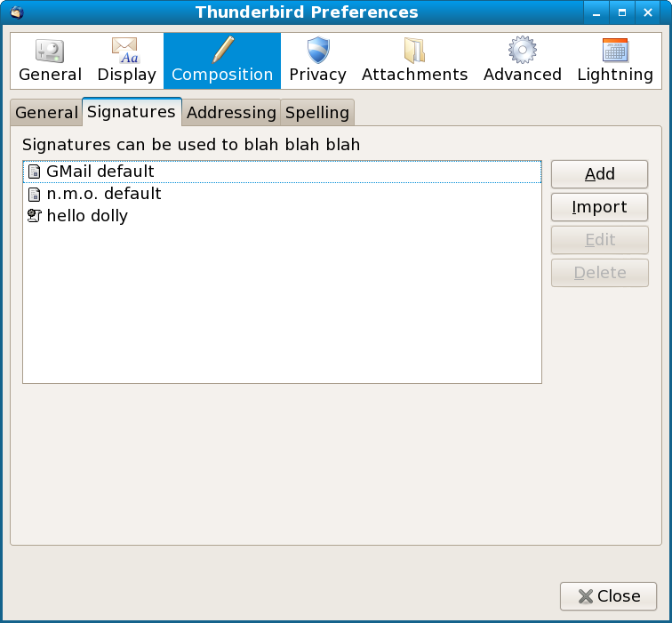Switch to the Signatures tab
This screenshot has width=672, height=623.
tap(132, 112)
